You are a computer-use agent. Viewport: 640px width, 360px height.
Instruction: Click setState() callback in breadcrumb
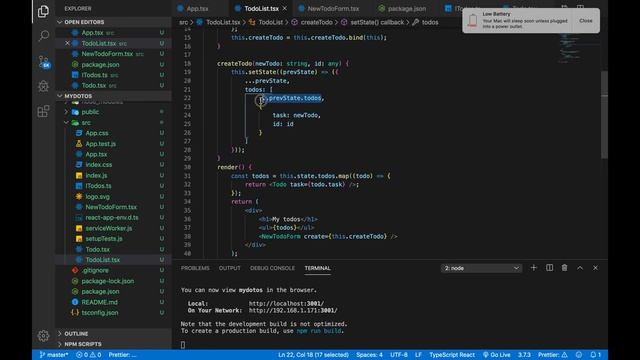[377, 22]
